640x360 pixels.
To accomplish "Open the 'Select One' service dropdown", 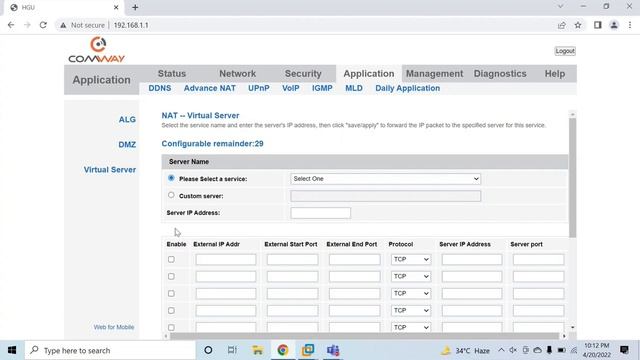I will point(385,179).
